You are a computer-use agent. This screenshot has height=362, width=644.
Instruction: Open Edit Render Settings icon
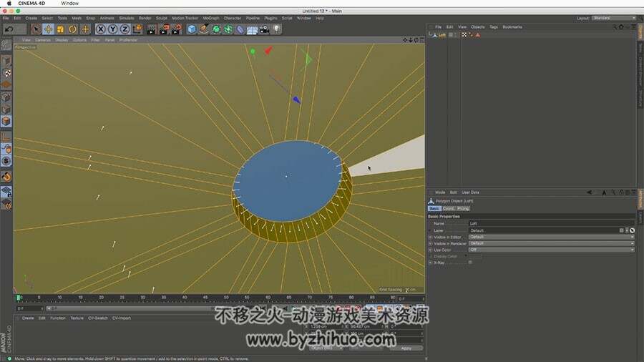pyautogui.click(x=177, y=29)
